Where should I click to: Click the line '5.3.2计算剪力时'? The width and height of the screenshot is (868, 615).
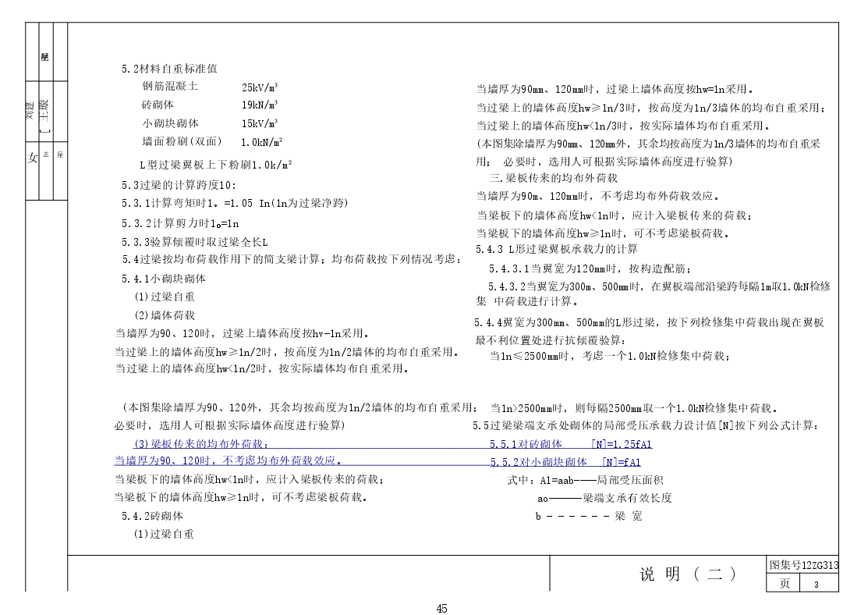[180, 223]
